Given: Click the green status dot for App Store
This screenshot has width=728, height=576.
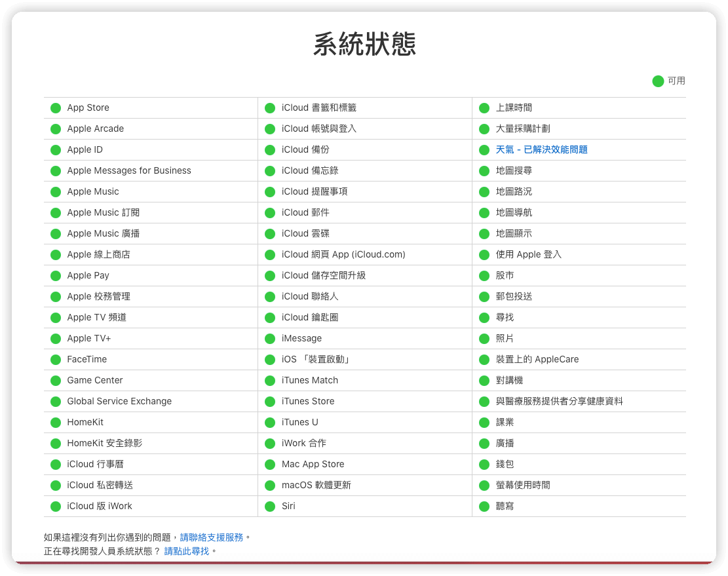Looking at the screenshot, I should point(56,108).
